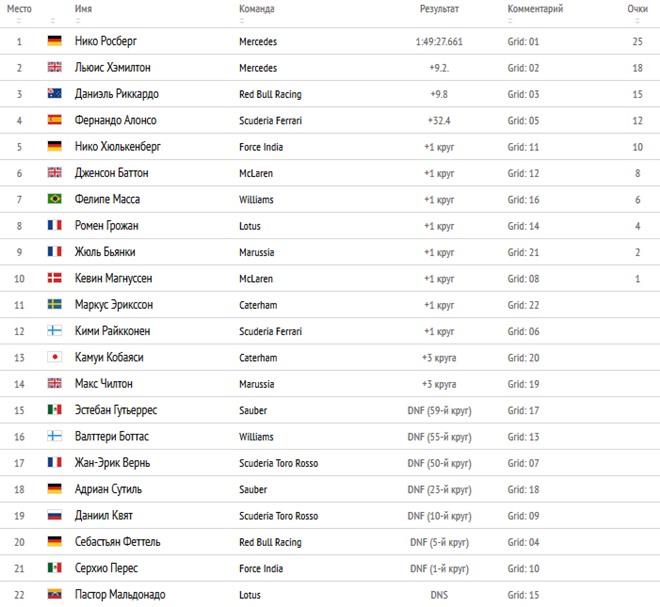
Task: Click Red Bull Racing team in Риккардо row
Action: (270, 94)
